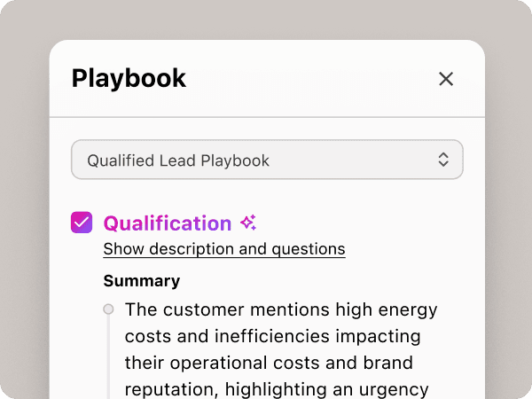Click the Playbook panel title
This screenshot has height=399, width=532.
click(129, 78)
